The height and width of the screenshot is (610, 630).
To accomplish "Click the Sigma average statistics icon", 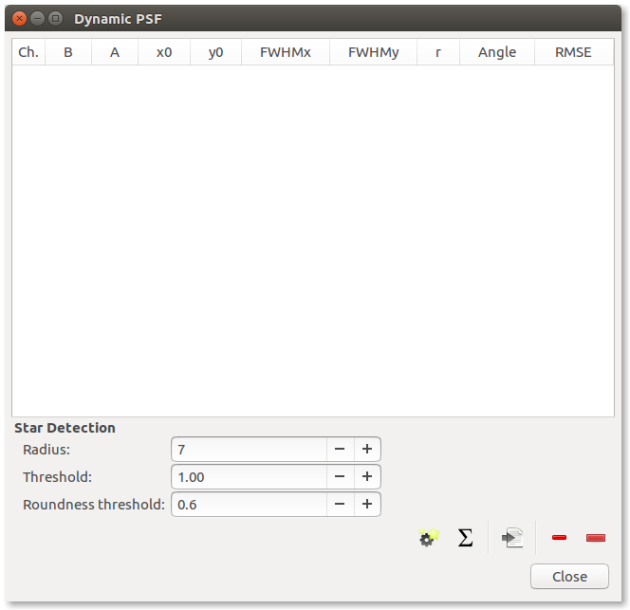I will (465, 538).
